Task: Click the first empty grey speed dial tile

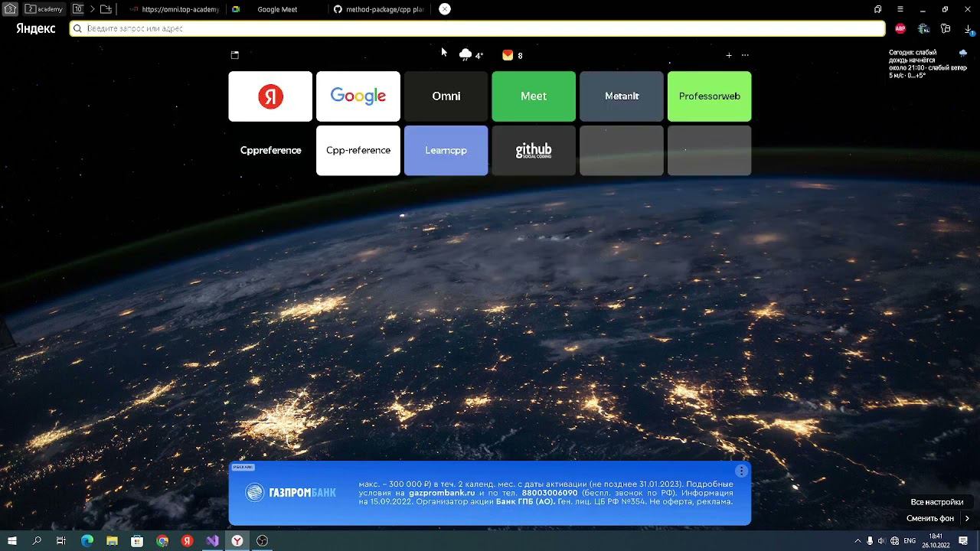Action: 622,151
